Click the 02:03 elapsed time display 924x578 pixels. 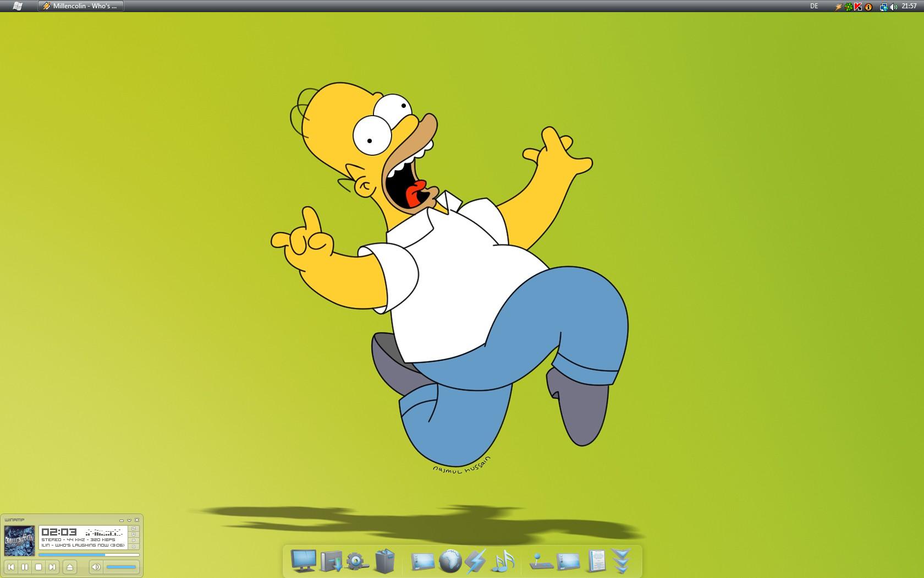click(59, 532)
